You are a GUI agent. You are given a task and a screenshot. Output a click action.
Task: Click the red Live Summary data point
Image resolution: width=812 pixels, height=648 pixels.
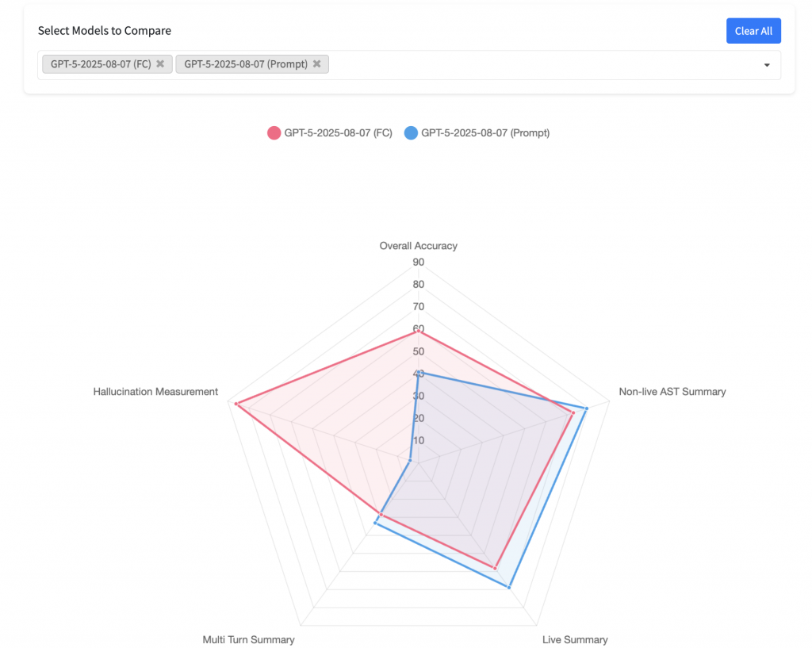pos(495,568)
